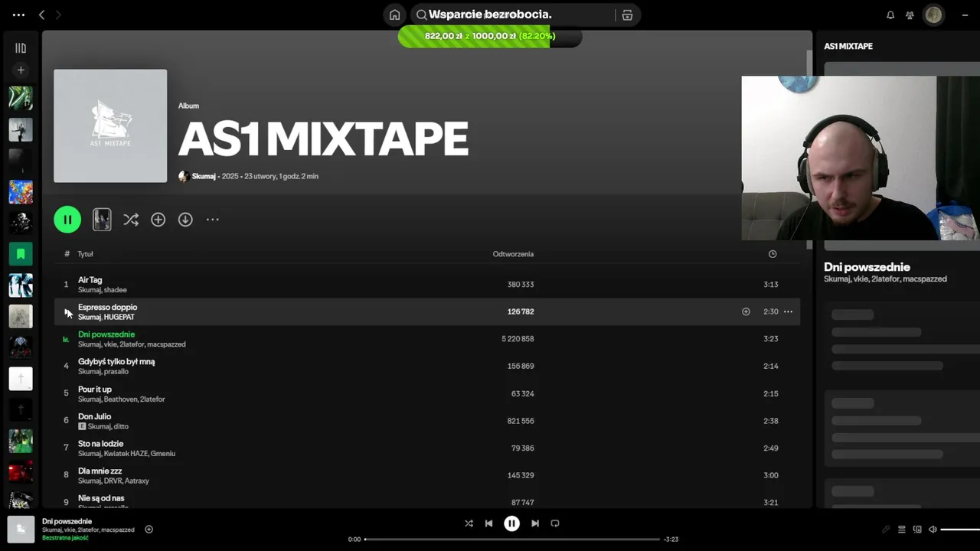This screenshot has height=551, width=980.
Task: Navigate back with the left arrow
Action: click(x=41, y=15)
